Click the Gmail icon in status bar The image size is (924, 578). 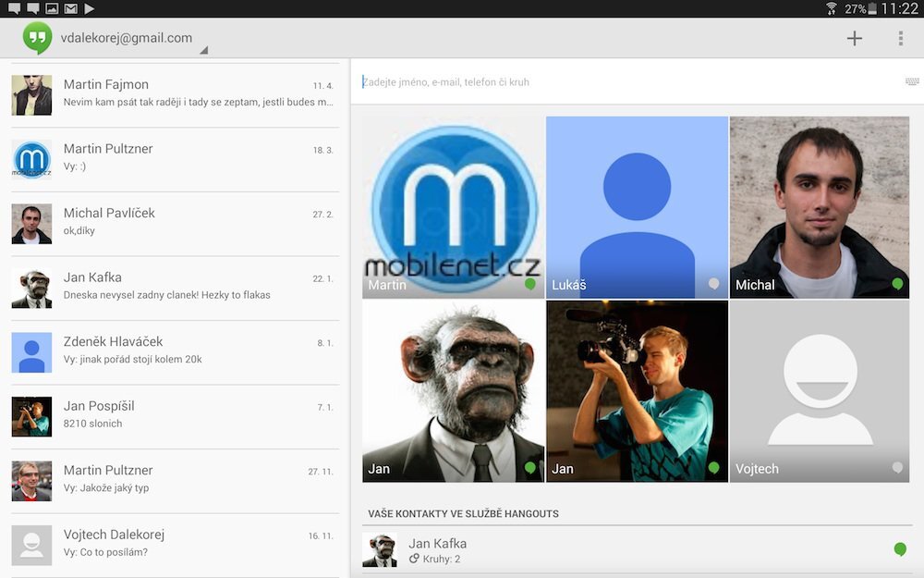[71, 8]
